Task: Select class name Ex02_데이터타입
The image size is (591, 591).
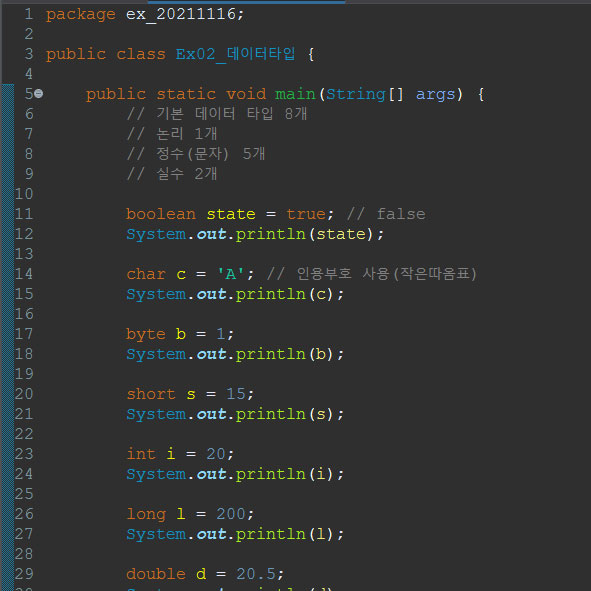Action: coord(236,54)
